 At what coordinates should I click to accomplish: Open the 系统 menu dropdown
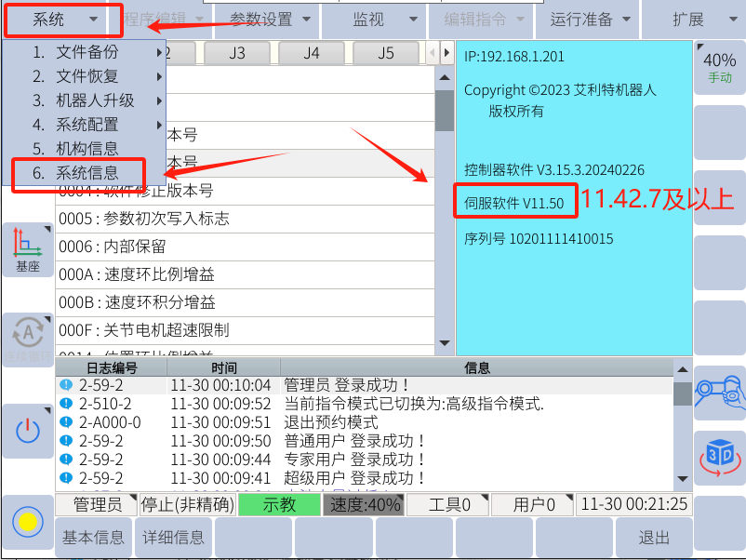click(x=63, y=20)
